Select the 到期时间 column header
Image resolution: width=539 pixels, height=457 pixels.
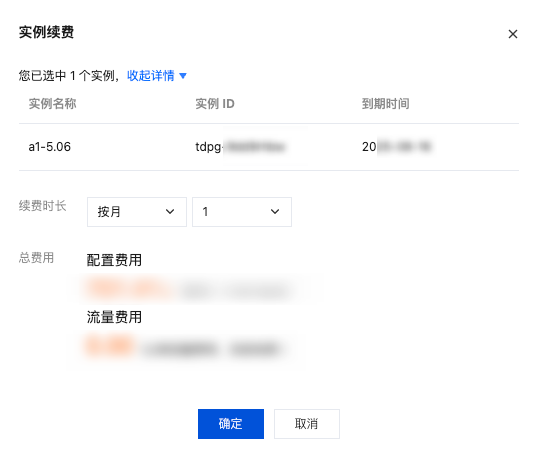pyautogui.click(x=385, y=104)
